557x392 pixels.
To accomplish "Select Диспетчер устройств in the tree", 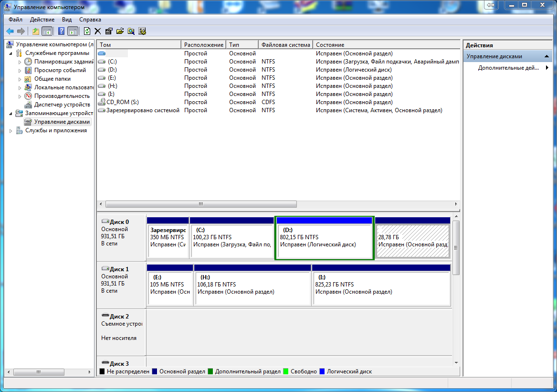I will click(x=62, y=105).
